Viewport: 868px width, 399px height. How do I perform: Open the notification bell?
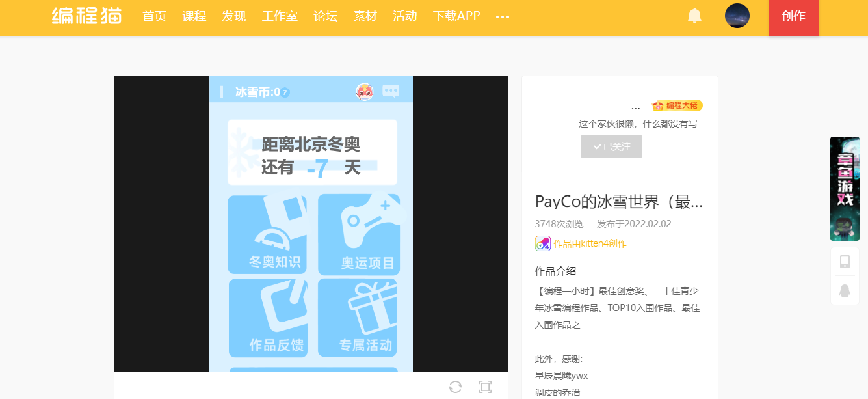click(694, 16)
